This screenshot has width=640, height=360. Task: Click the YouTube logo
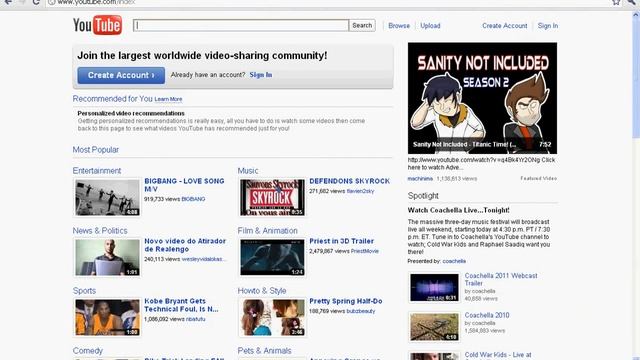coord(97,25)
